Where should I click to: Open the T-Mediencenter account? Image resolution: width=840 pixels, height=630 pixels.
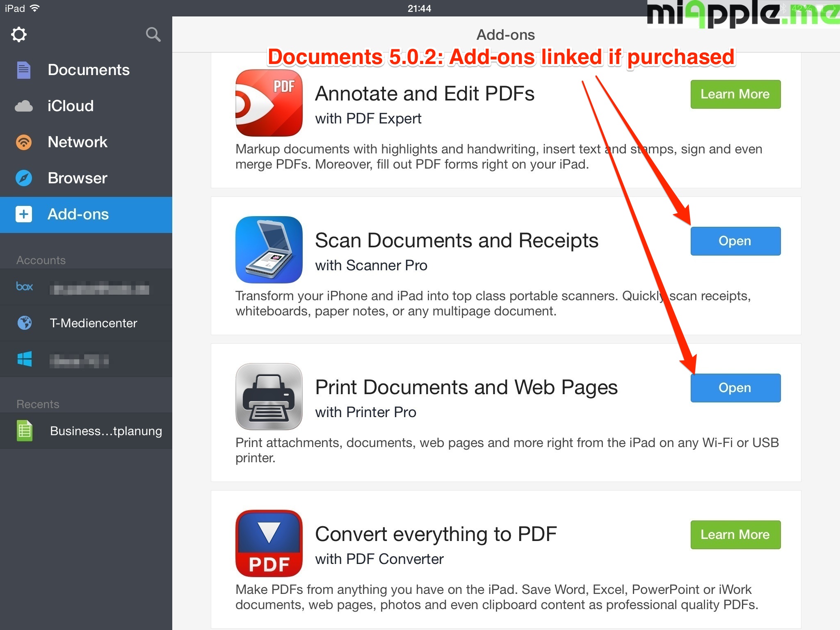click(93, 323)
